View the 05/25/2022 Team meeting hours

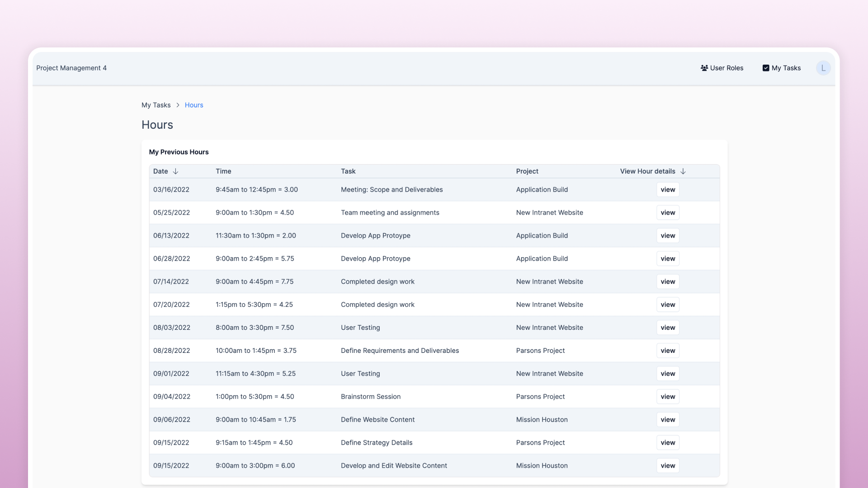pyautogui.click(x=667, y=213)
